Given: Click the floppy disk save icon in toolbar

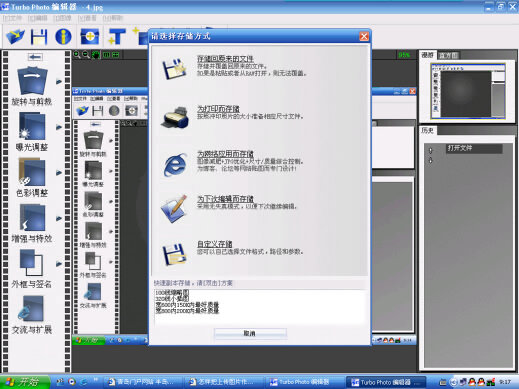Looking at the screenshot, I should (x=39, y=37).
